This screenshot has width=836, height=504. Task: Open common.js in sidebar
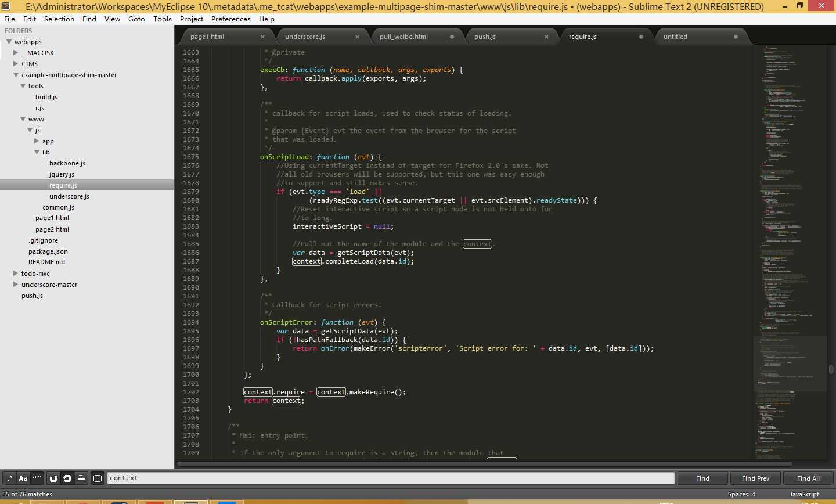coord(58,207)
